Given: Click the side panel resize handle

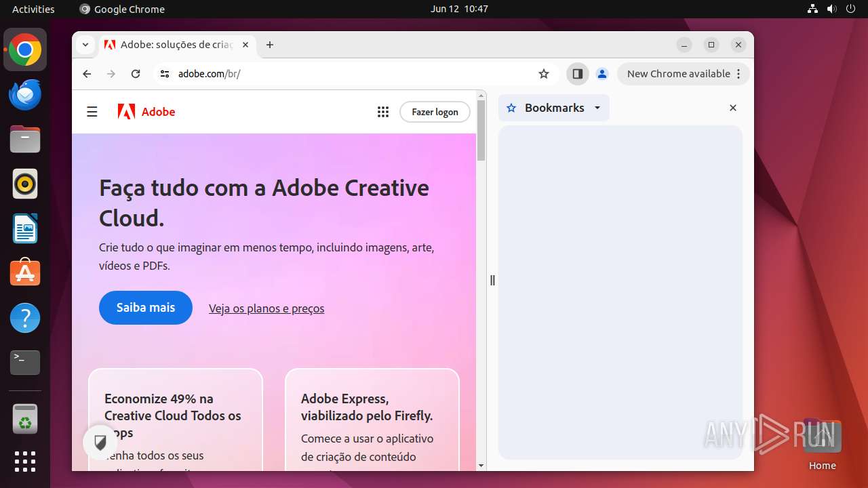Looking at the screenshot, I should coord(492,280).
